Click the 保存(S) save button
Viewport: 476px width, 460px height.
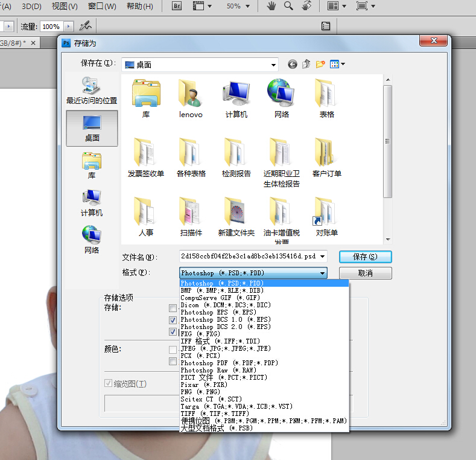click(365, 257)
